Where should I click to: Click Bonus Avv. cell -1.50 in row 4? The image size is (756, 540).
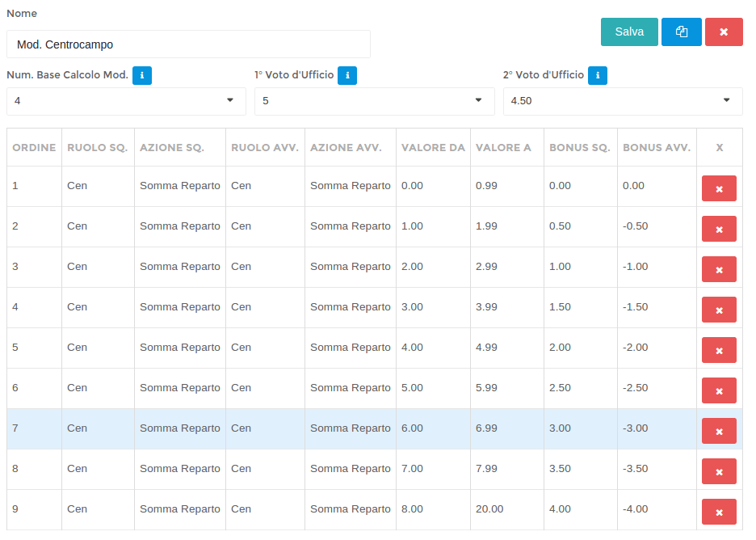point(636,307)
